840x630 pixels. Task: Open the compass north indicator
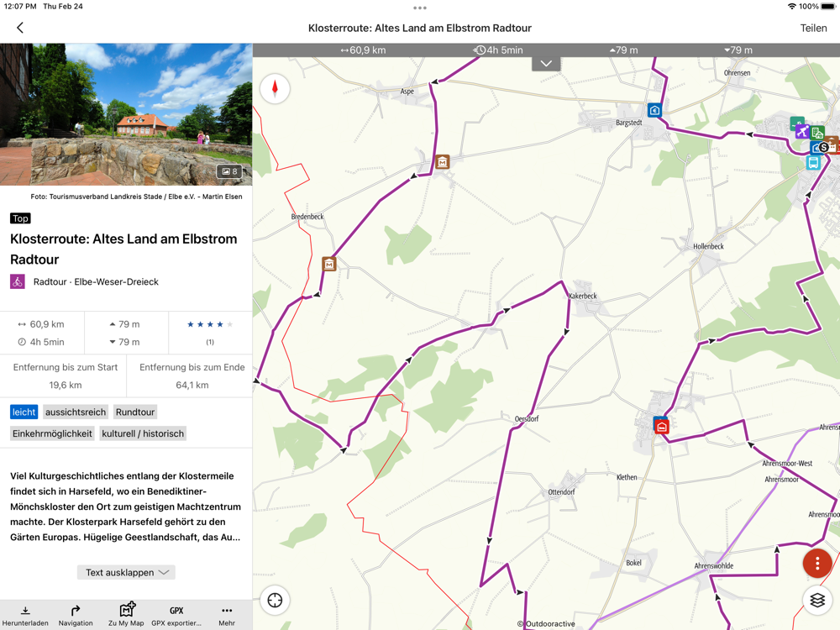tap(275, 88)
